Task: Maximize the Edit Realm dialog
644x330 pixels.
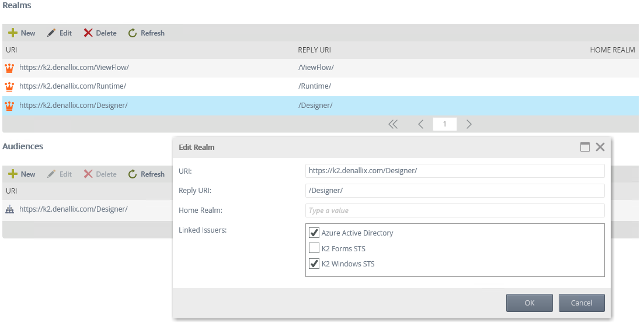Action: point(584,147)
